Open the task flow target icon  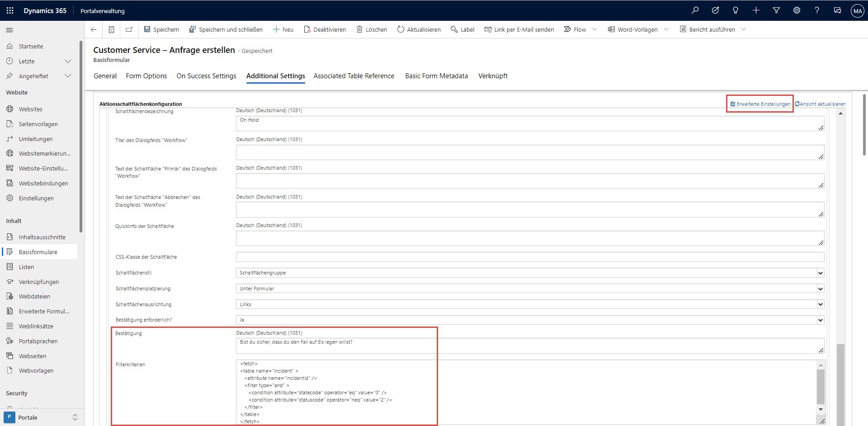coord(715,10)
